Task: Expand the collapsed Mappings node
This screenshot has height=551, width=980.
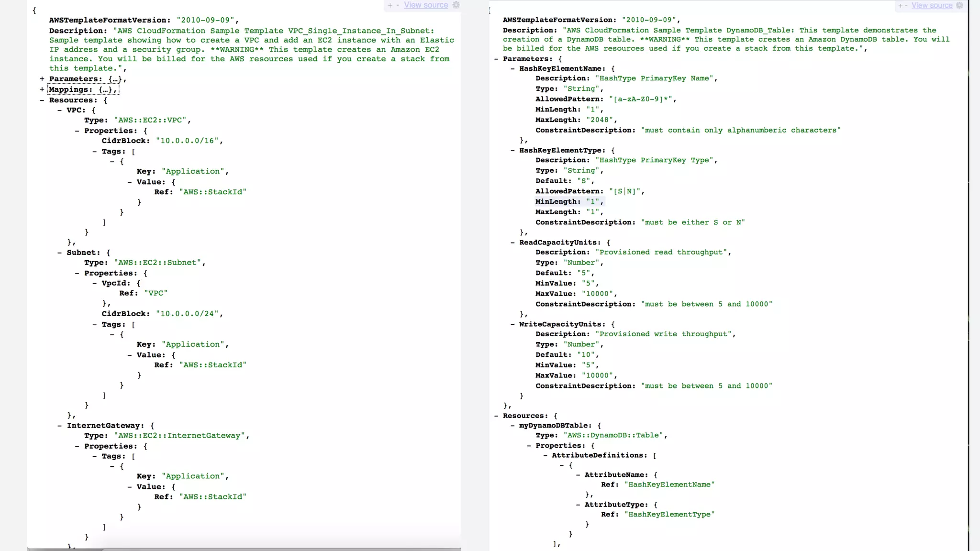Action: [x=42, y=89]
